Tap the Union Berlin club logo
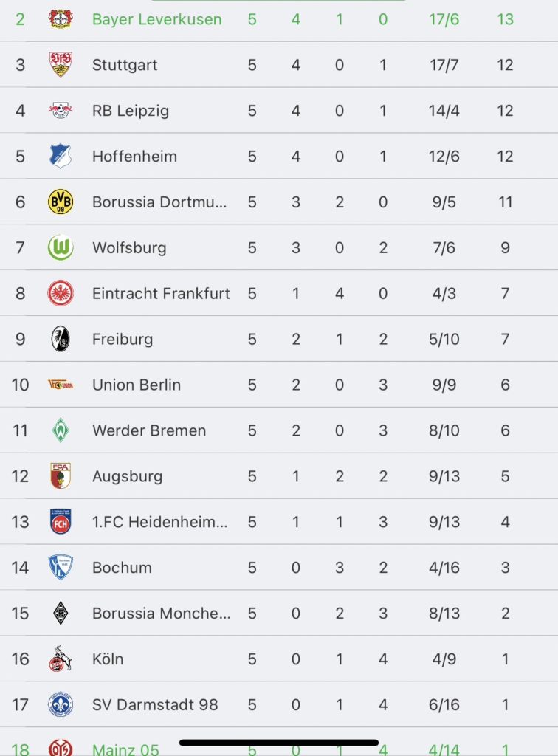Image resolution: width=558 pixels, height=756 pixels. point(61,385)
